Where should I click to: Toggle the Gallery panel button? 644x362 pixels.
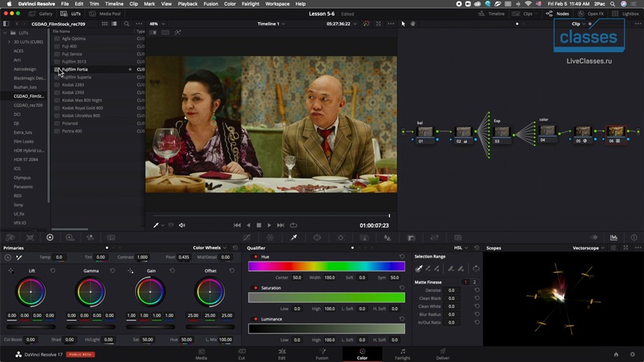40,14
